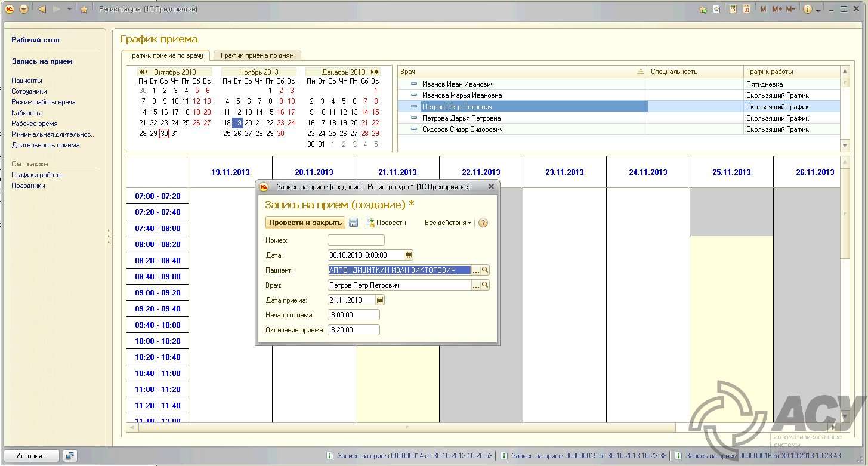
Task: Click the Врач column header
Action: (x=523, y=72)
